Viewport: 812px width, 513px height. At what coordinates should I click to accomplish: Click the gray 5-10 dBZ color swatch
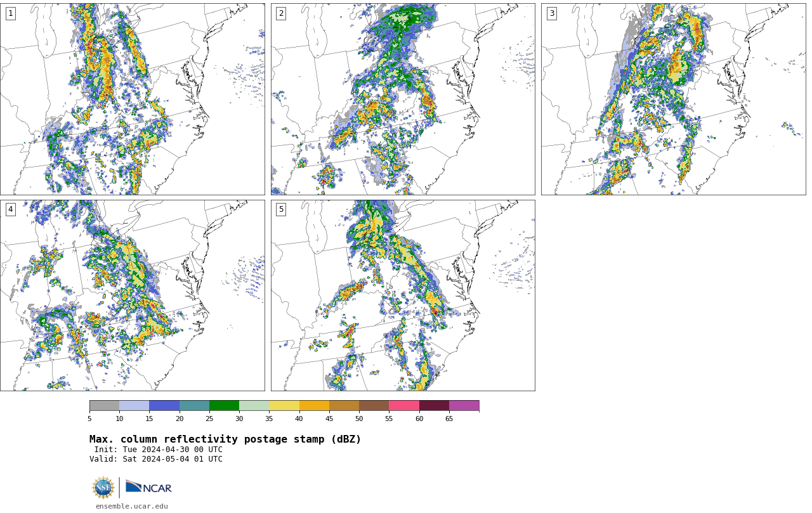click(104, 406)
